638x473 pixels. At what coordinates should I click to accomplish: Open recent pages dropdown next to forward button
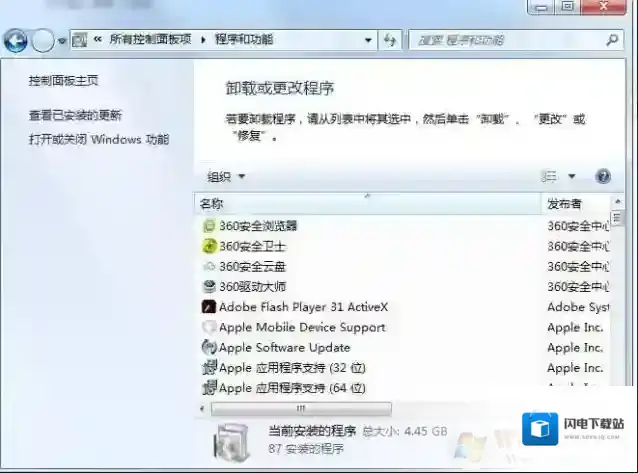(x=62, y=41)
